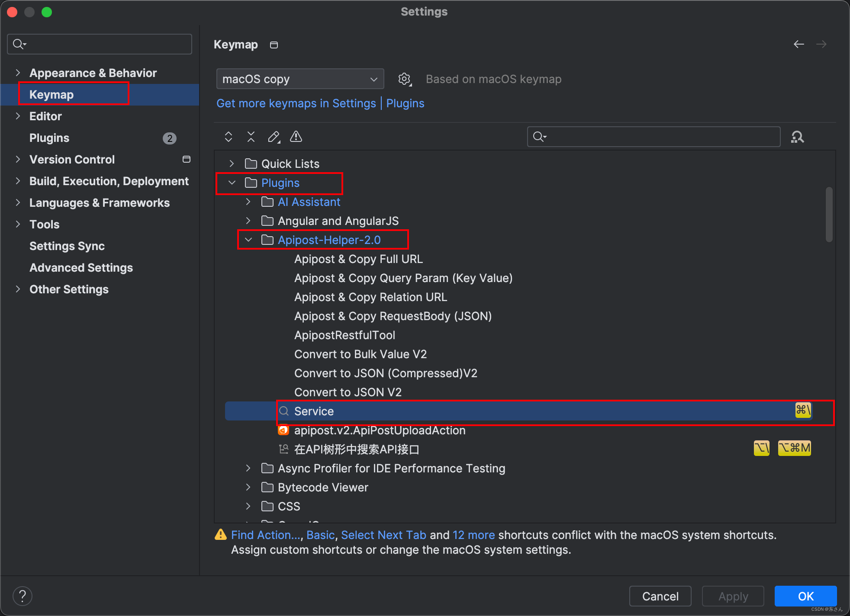The height and width of the screenshot is (616, 850).
Task: Click the ⌥\ shortcut badge
Action: tap(762, 448)
